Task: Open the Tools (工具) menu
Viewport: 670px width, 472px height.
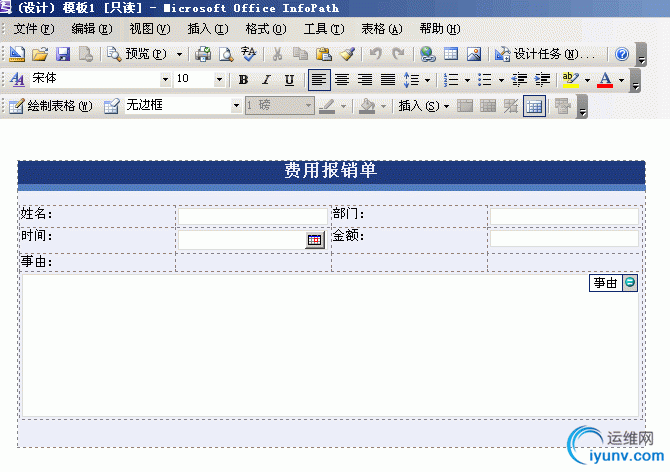Action: [x=323, y=29]
